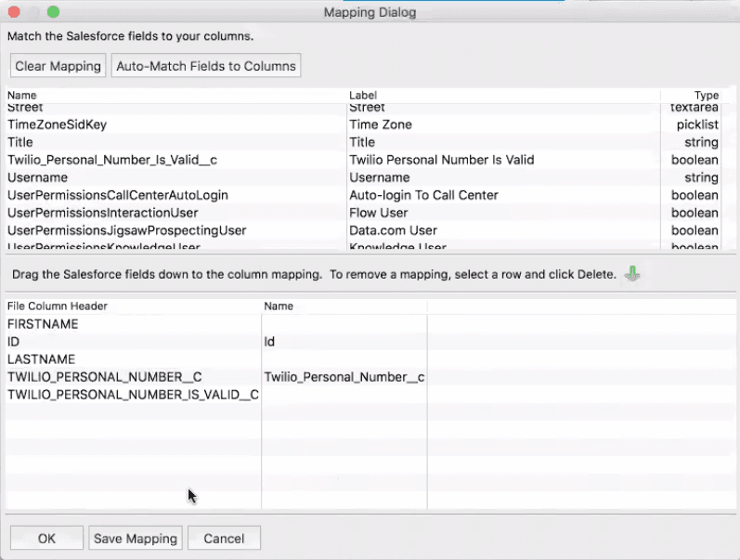Cancel the Mapping Dialog

click(224, 539)
